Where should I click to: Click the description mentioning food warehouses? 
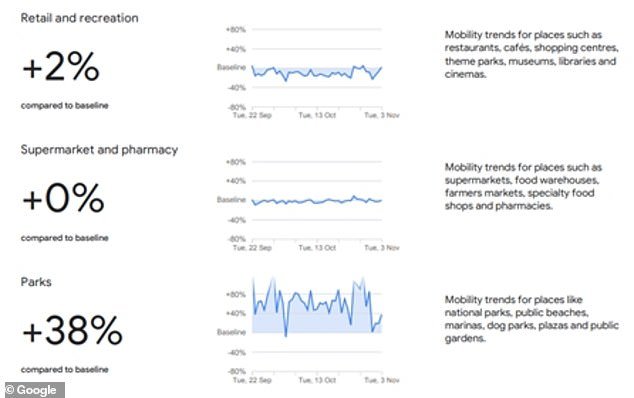pos(523,186)
